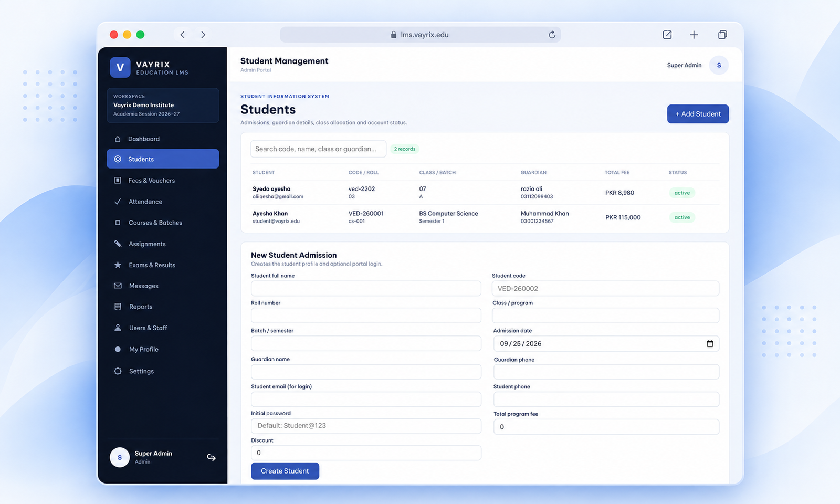Go forward using the browser forward arrow
The height and width of the screenshot is (504, 840).
click(x=203, y=35)
